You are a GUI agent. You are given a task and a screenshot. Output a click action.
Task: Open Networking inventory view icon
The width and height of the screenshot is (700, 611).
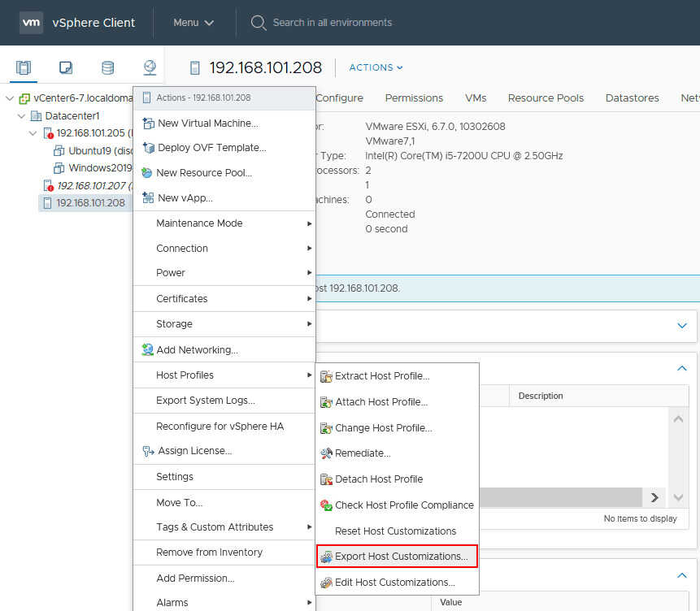click(150, 67)
